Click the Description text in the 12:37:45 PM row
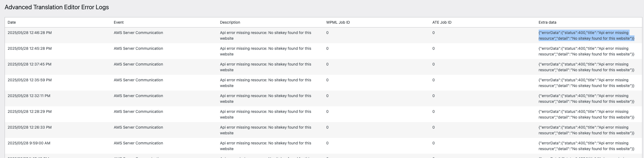 (265, 67)
